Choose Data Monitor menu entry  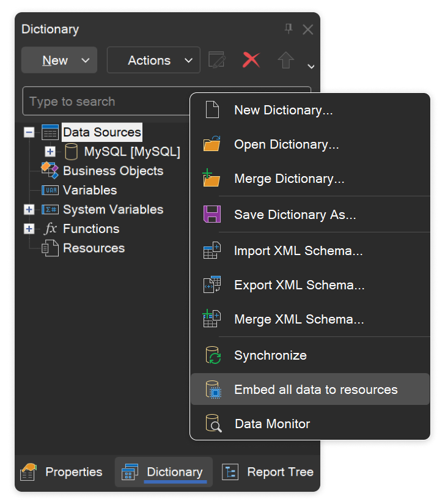[310, 424]
